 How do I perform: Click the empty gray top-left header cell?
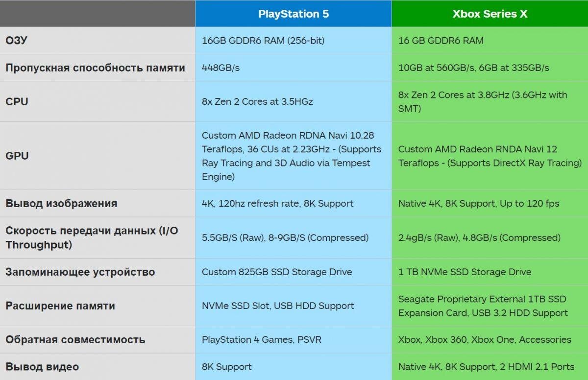[x=98, y=14]
